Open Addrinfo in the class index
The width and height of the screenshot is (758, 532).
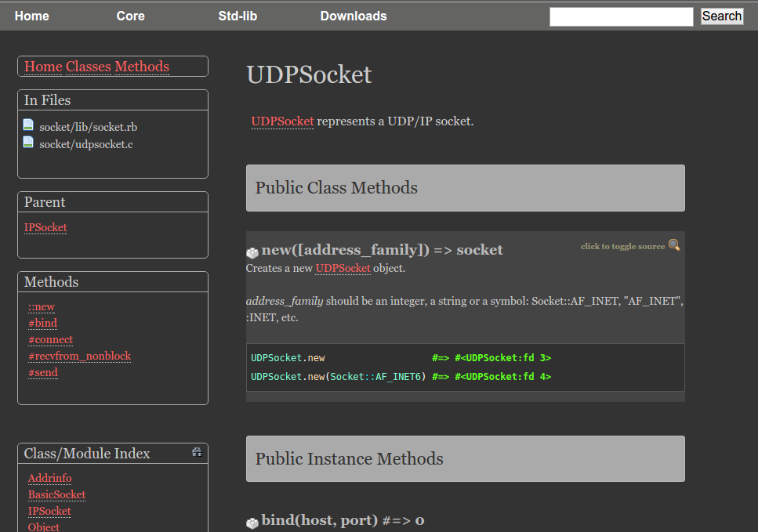coord(50,478)
